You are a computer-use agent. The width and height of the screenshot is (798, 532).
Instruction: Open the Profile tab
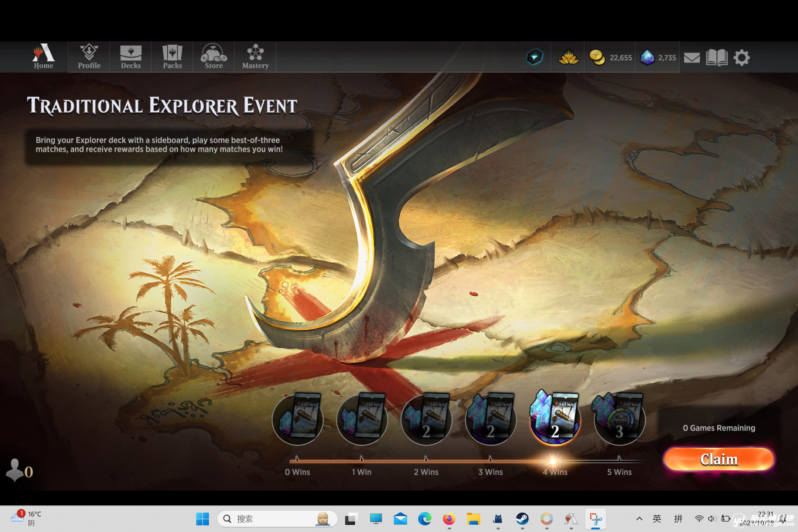point(89,57)
